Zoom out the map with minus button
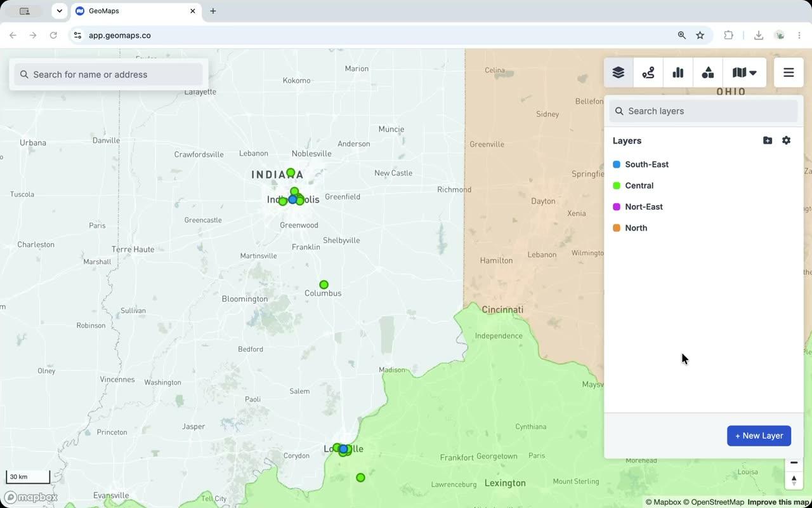This screenshot has height=508, width=812. (794, 463)
